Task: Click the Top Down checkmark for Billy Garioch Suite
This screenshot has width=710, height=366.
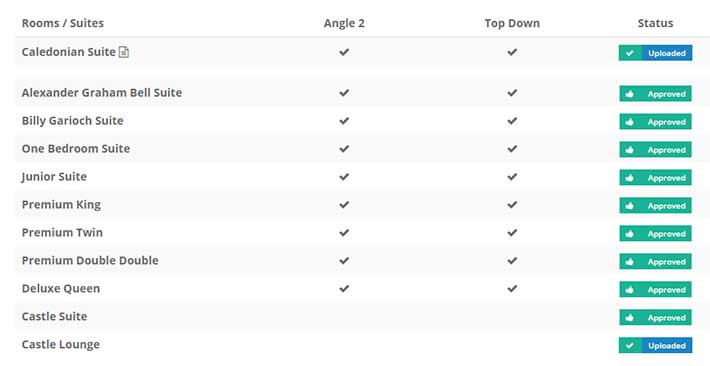Action: point(512,121)
